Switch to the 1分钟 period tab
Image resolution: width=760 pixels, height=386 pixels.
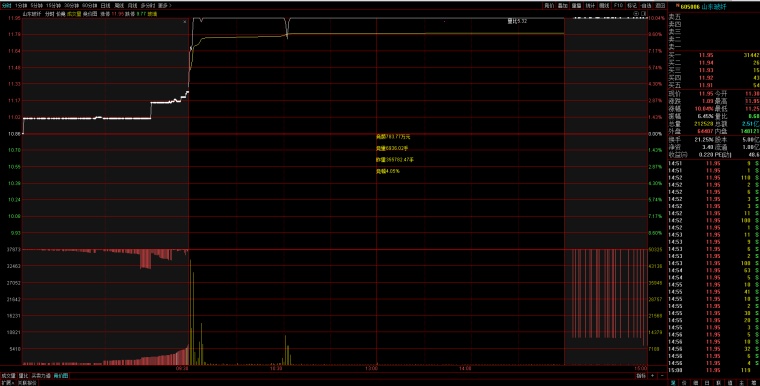click(x=21, y=5)
